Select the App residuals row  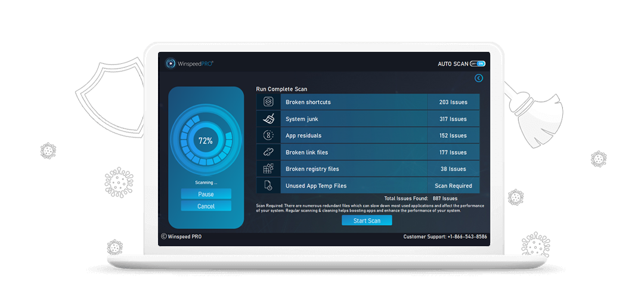click(x=367, y=135)
